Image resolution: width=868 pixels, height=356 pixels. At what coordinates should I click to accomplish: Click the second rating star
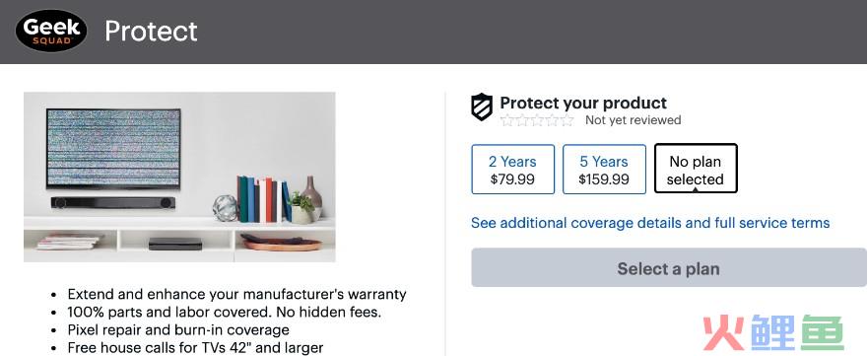[x=522, y=120]
